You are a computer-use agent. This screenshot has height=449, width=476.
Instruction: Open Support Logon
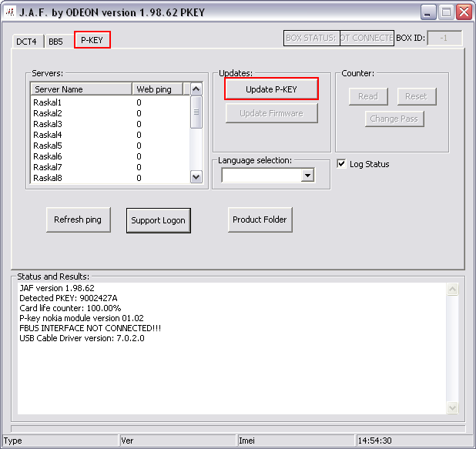pos(159,220)
